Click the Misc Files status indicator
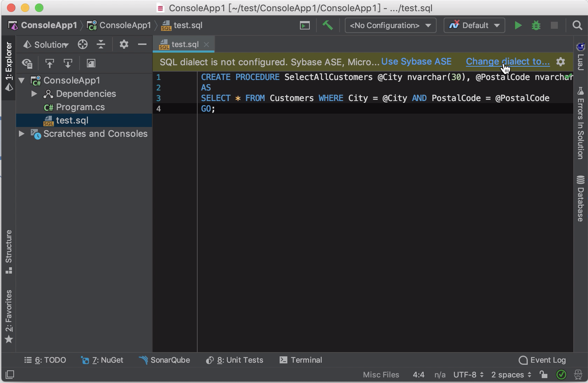 pyautogui.click(x=381, y=375)
